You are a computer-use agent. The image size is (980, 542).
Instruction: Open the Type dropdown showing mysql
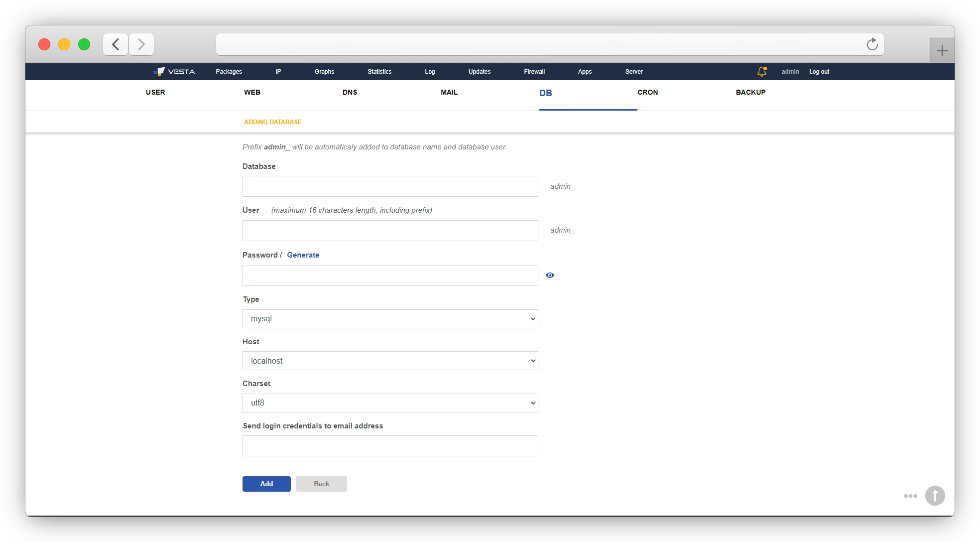click(390, 319)
